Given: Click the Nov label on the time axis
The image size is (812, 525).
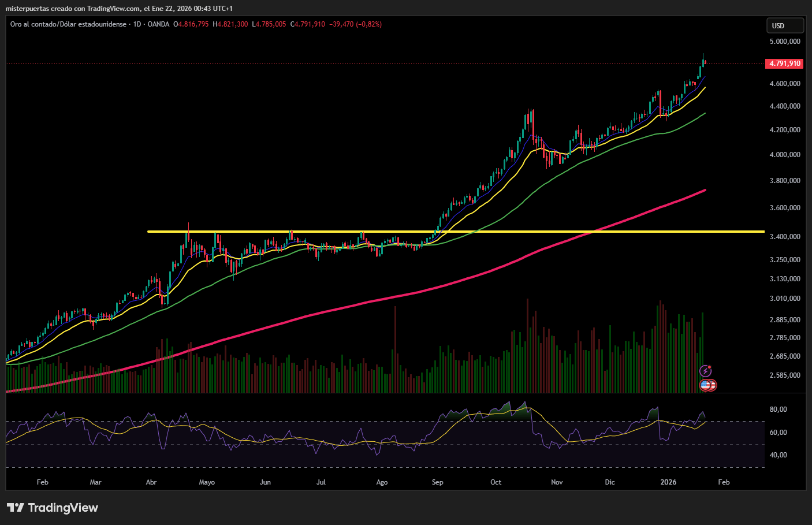Looking at the screenshot, I should point(557,482).
